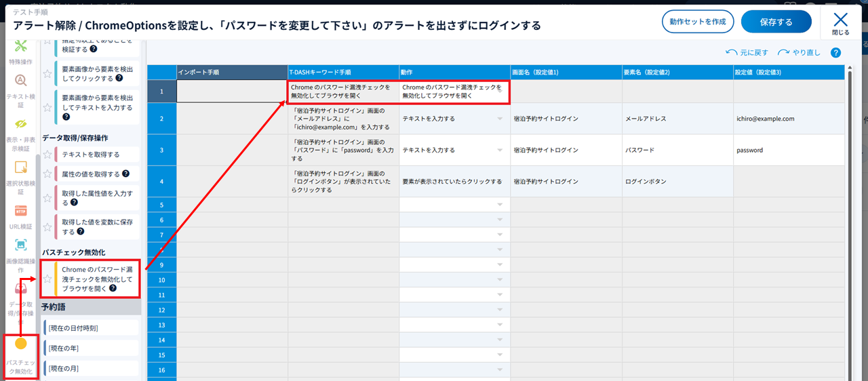The height and width of the screenshot is (381, 868).
Task: Star the Chrome password leak check keyword
Action: coord(47,279)
